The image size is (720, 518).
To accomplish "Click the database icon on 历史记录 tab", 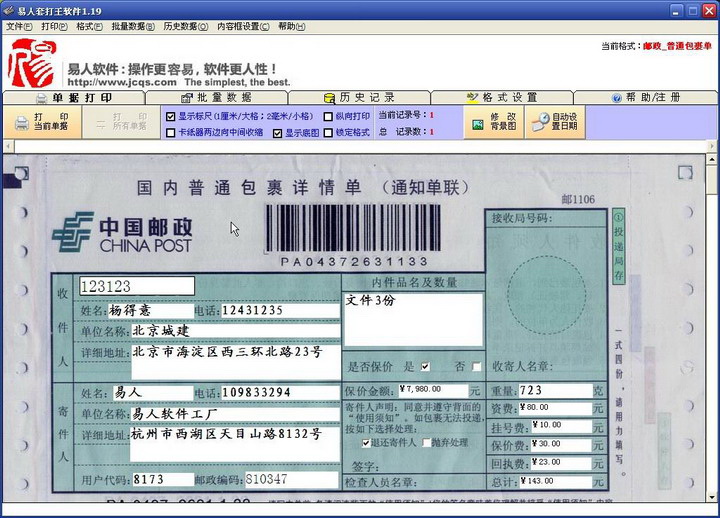I will 329,98.
